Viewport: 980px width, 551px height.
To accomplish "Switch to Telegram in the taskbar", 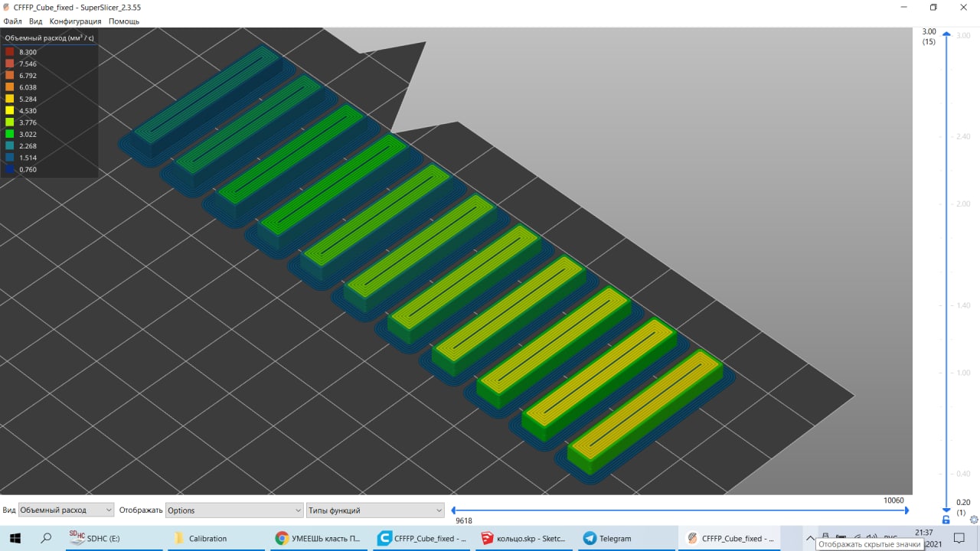I will [625, 538].
